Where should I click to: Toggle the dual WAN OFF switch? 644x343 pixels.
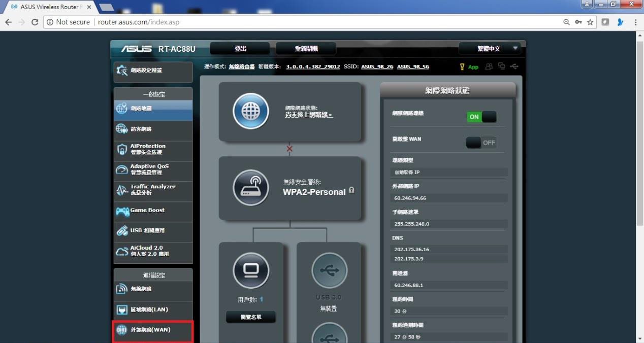point(481,143)
